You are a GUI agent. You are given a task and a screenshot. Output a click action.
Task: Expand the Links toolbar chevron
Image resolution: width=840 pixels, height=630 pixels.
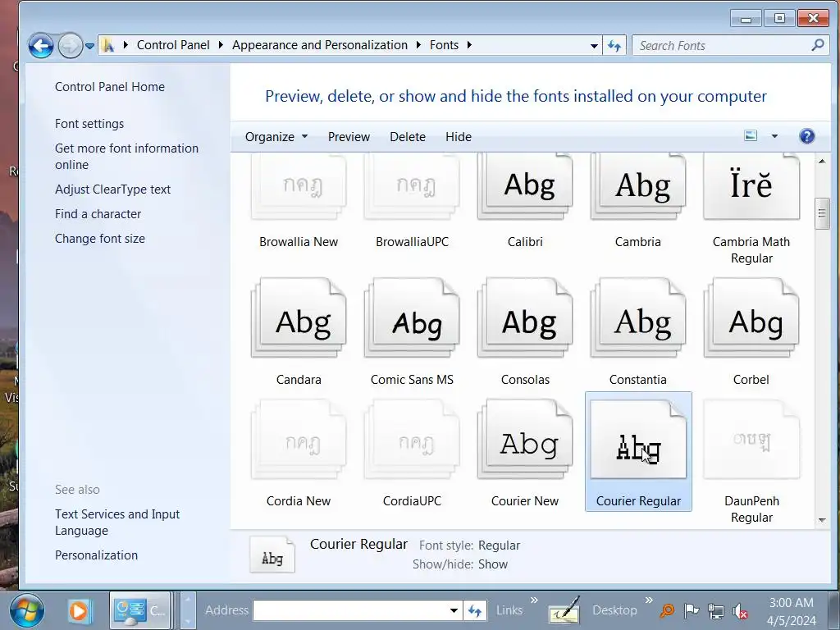(x=534, y=600)
